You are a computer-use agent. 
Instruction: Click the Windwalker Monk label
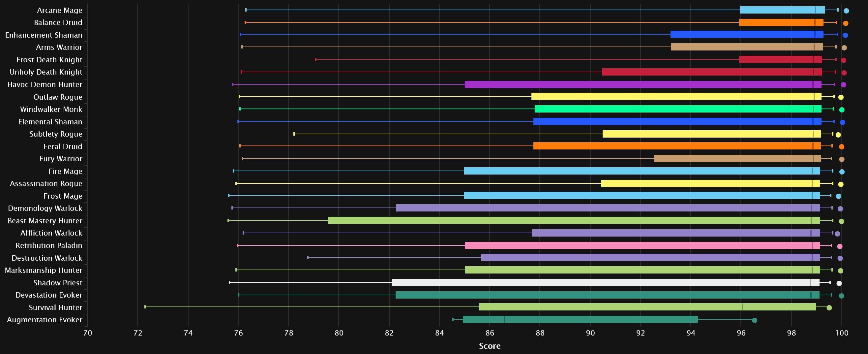(x=51, y=109)
